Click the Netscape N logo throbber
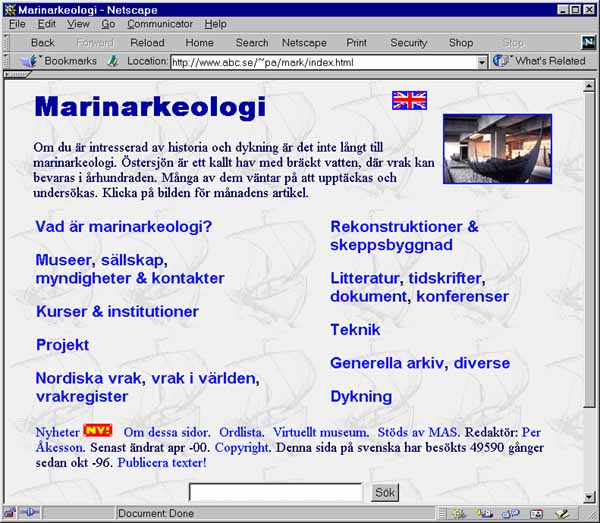This screenshot has height=523, width=600. (588, 42)
